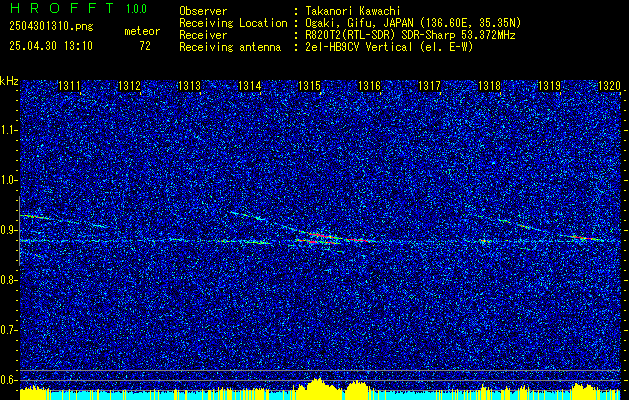629x400 pixels.
Task: Click the kHz axis label
Action: 9,81
